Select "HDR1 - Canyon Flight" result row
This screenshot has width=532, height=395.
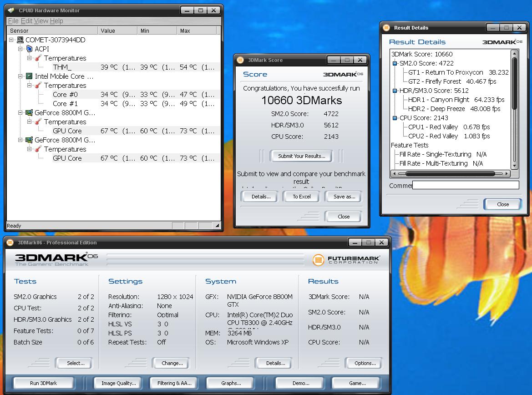point(456,100)
